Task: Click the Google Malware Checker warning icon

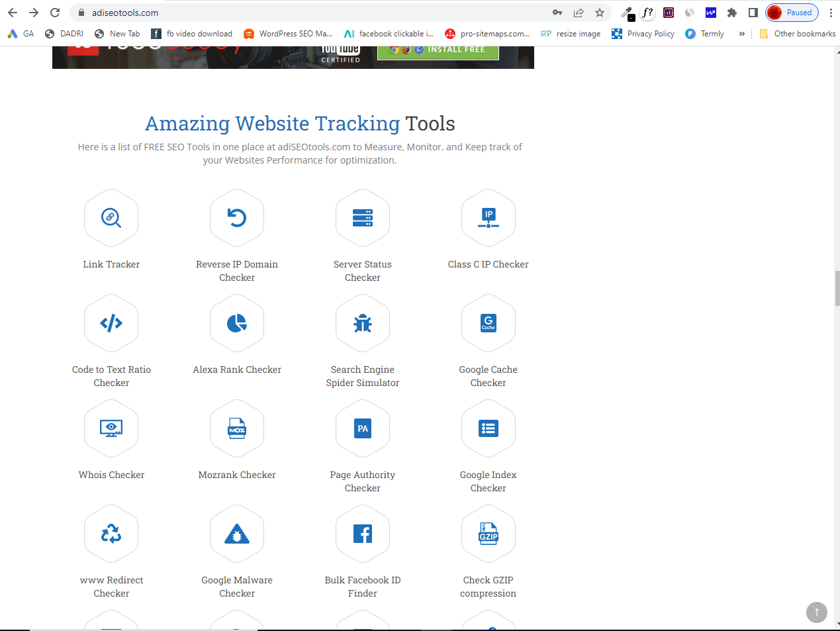Action: (x=237, y=534)
